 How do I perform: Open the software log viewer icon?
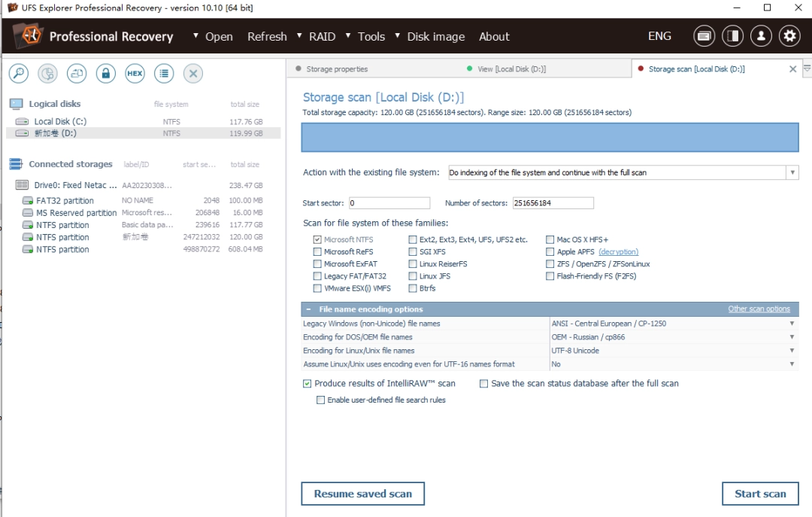(704, 35)
